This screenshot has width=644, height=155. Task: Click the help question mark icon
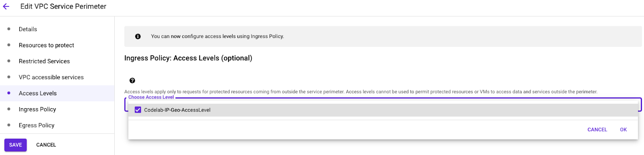132,81
